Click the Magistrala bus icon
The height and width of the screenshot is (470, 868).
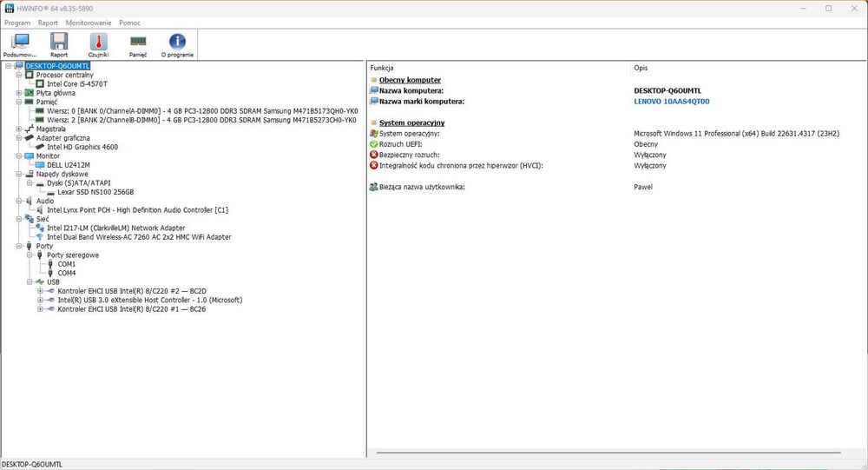30,129
